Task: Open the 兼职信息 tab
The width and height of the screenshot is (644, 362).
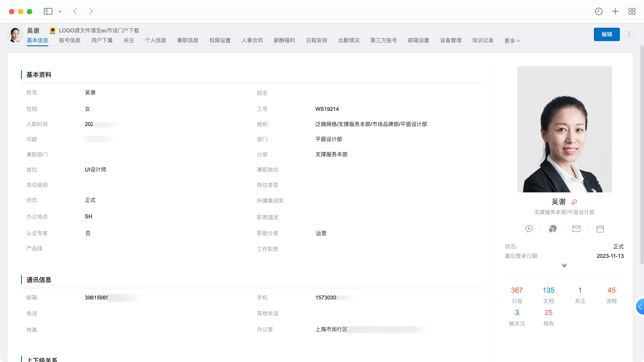Action: click(x=188, y=40)
